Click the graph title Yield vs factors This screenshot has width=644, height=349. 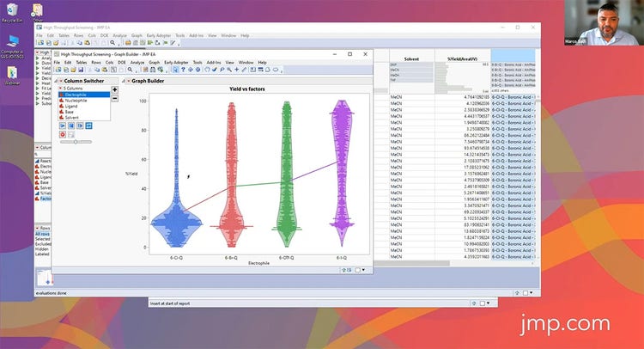point(246,89)
